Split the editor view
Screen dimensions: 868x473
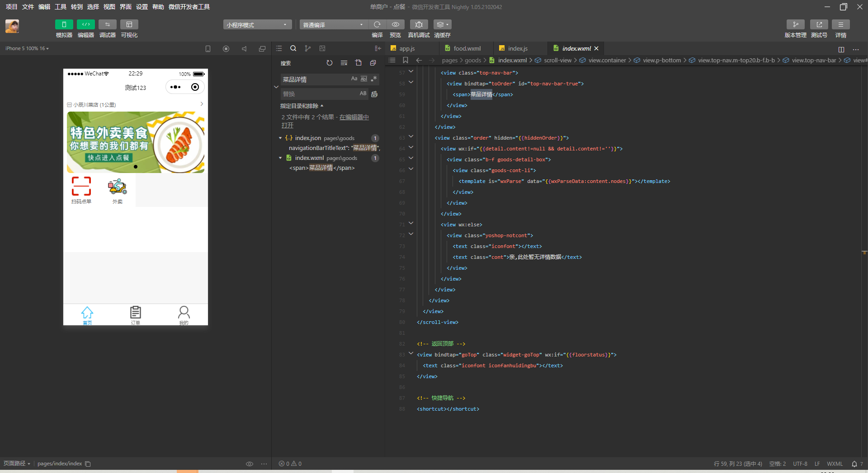tap(841, 49)
